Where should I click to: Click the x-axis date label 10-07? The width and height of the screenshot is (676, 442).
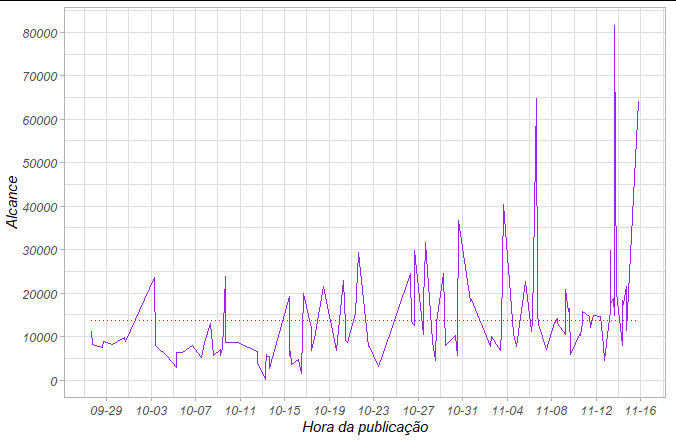coord(195,411)
